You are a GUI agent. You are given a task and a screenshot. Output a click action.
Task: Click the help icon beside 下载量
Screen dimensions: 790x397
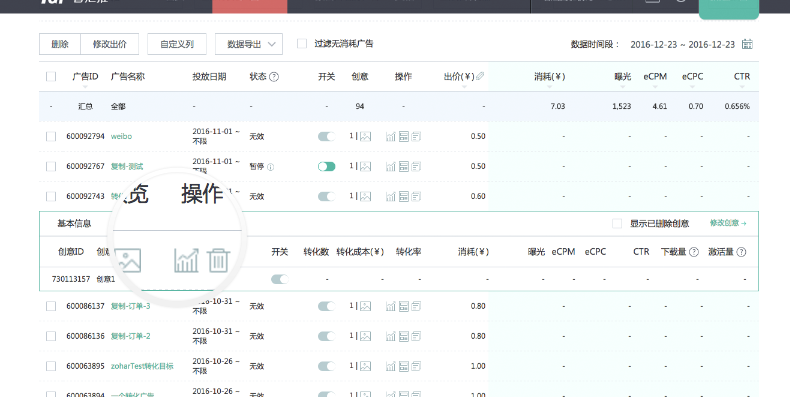click(x=694, y=252)
